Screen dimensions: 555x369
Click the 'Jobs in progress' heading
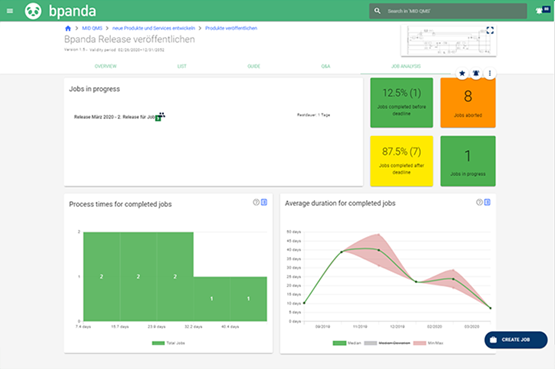[94, 89]
